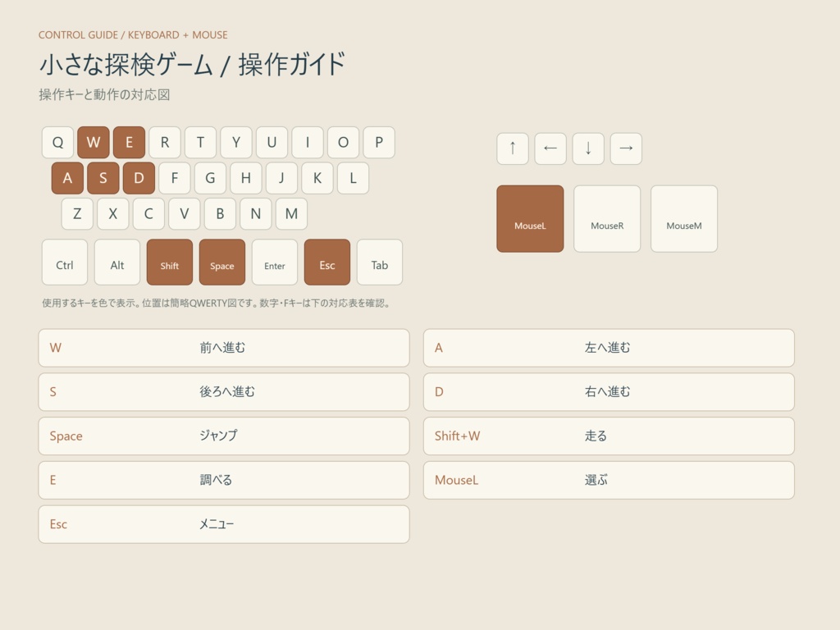The height and width of the screenshot is (630, 840).
Task: Click the 小さな探検ゲーム / 操作ガイド title
Action: coord(192,64)
